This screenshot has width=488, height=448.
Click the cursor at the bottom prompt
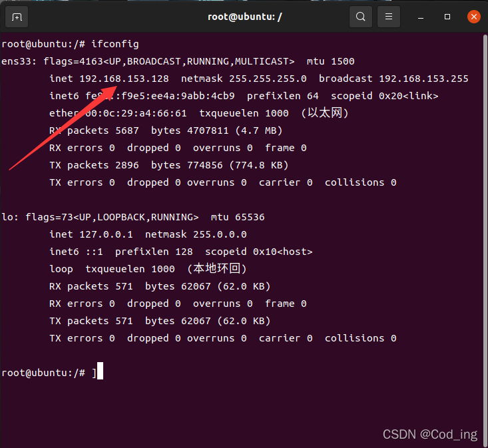pos(100,371)
